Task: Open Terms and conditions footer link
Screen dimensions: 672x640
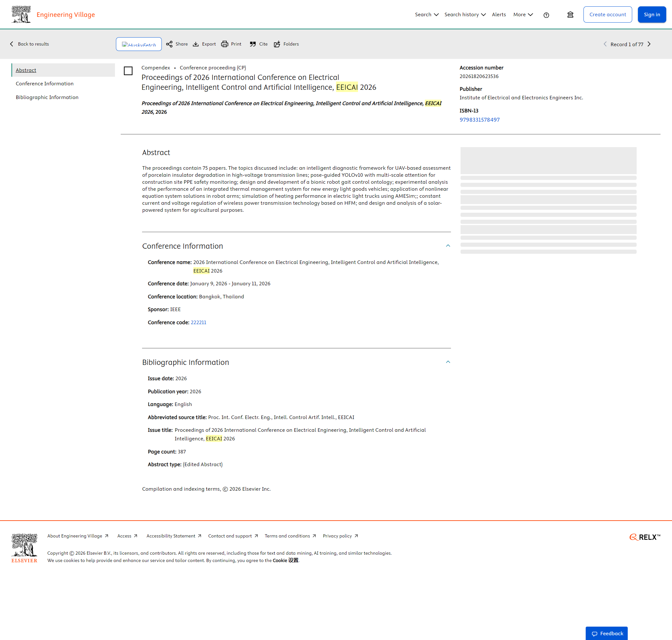Action: (x=290, y=536)
